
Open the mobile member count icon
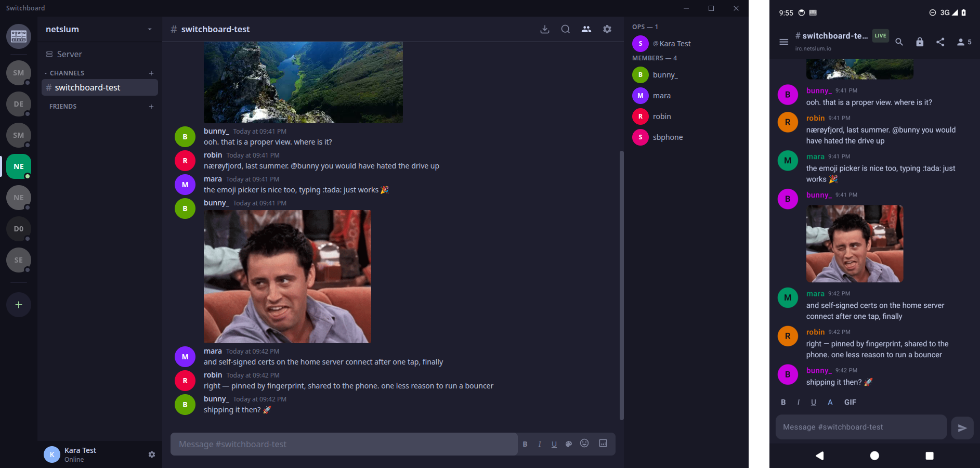coord(964,42)
